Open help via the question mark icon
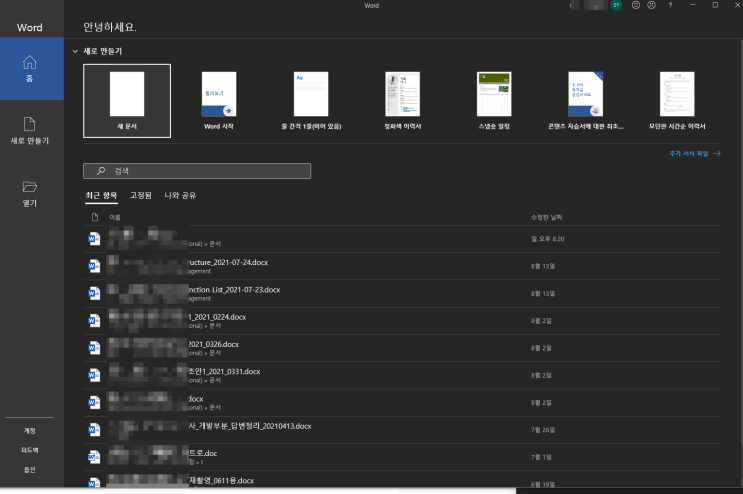This screenshot has width=743, height=494. click(x=670, y=5)
